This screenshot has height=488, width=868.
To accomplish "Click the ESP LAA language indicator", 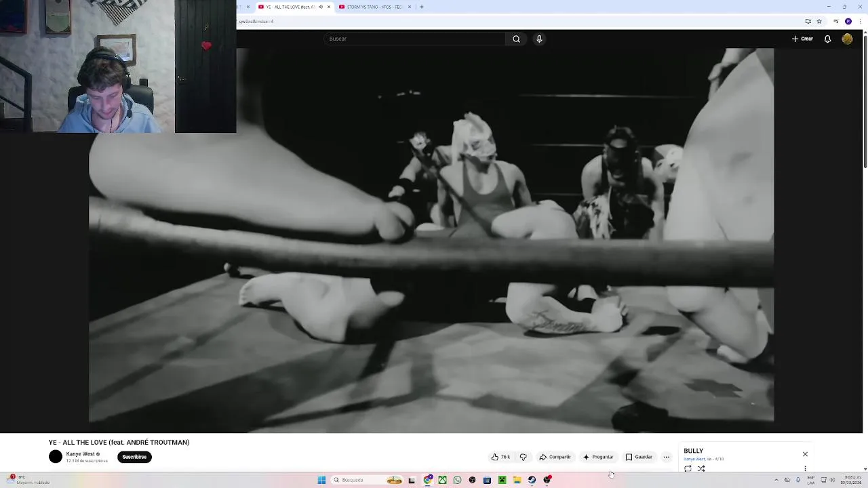I will point(811,480).
